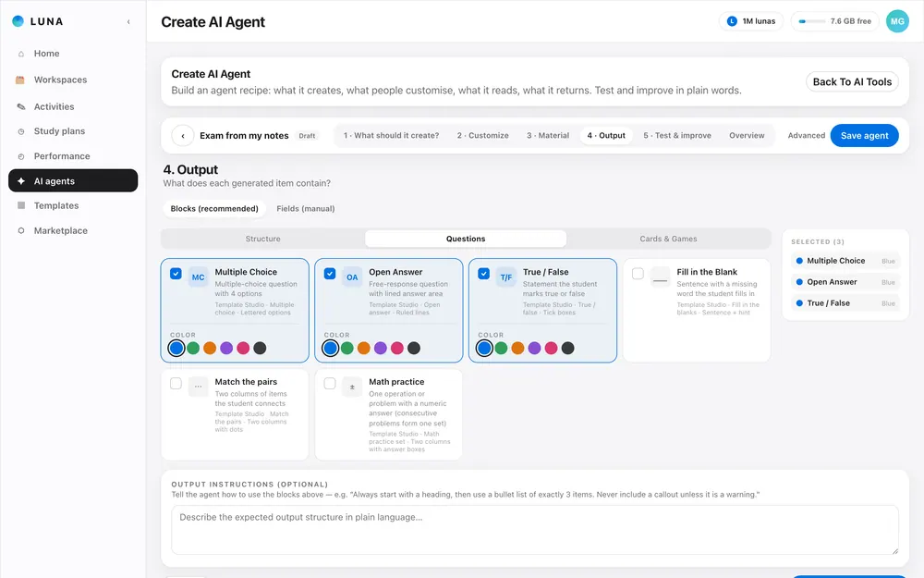Click the Back To AI Tools button

pos(852,82)
